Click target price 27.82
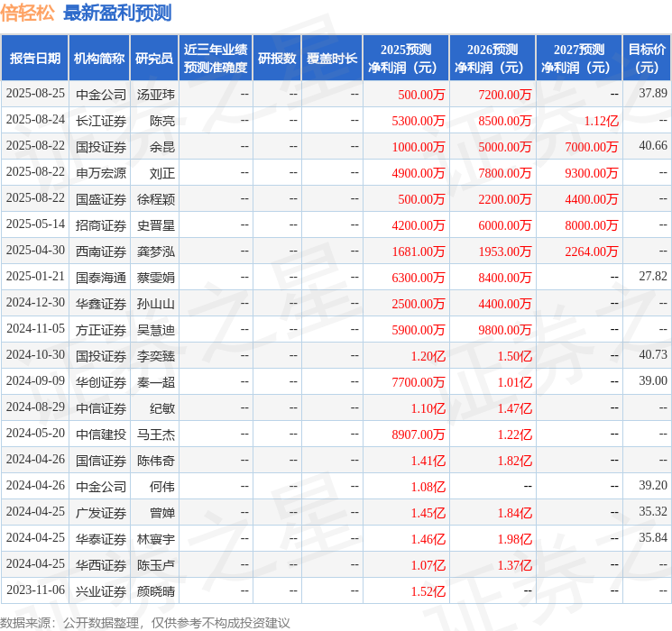 [x=653, y=277]
